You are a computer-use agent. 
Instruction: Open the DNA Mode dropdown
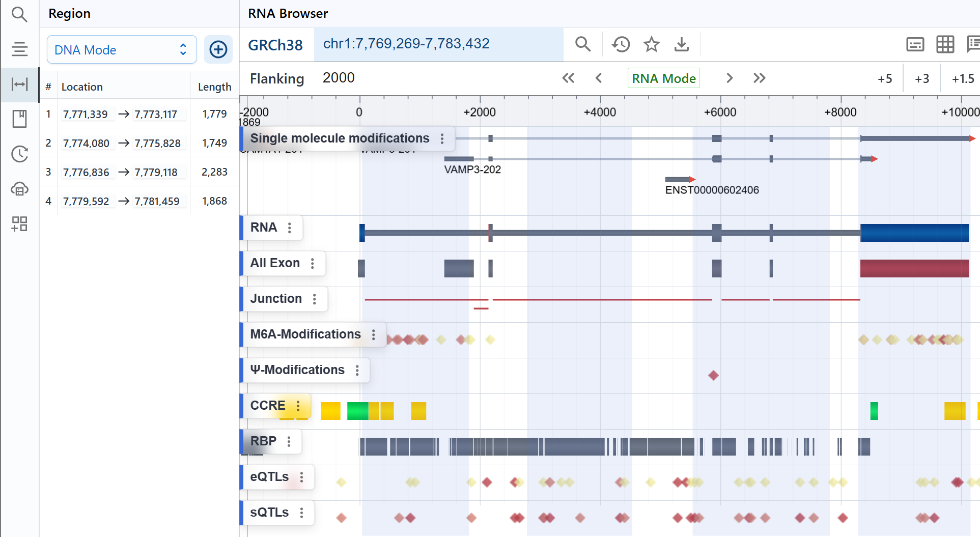(x=122, y=50)
